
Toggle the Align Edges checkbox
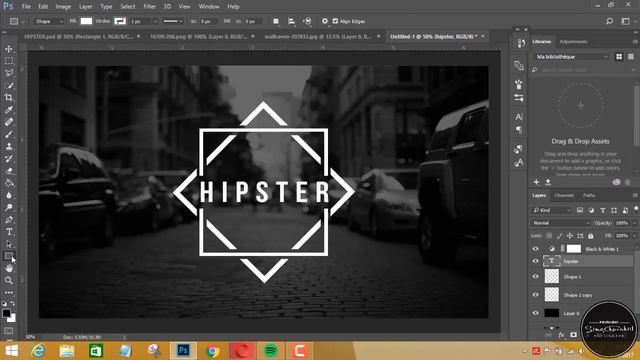pos(335,21)
